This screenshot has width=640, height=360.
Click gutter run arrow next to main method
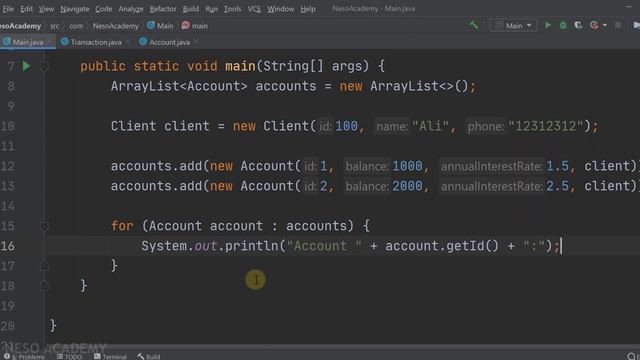(x=27, y=66)
